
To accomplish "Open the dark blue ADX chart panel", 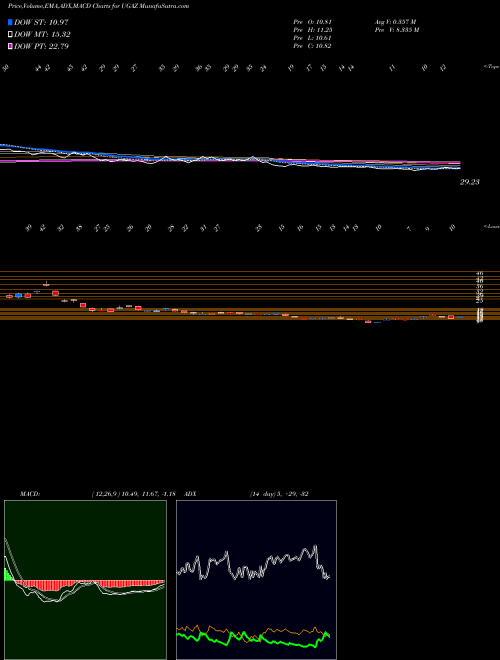I will [x=256, y=580].
